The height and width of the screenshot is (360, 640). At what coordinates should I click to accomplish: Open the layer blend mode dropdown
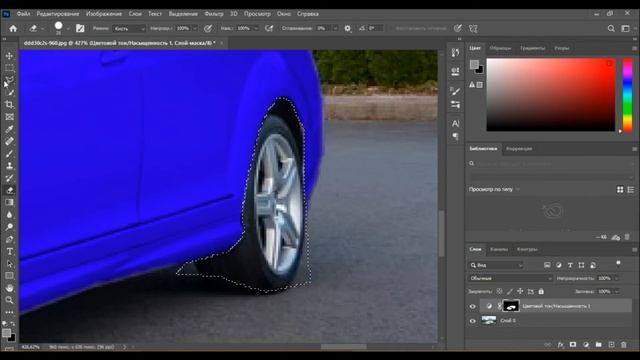coord(510,278)
